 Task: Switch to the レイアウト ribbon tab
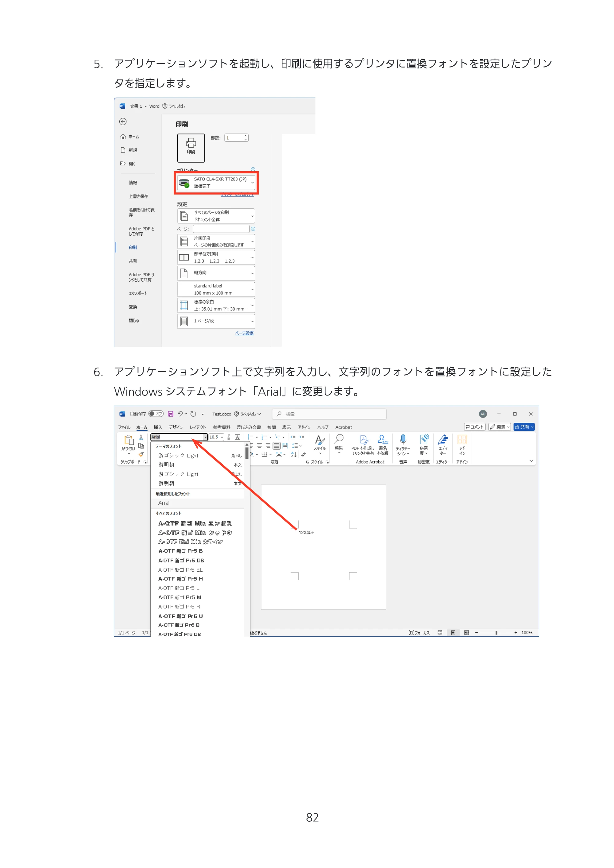pos(198,427)
